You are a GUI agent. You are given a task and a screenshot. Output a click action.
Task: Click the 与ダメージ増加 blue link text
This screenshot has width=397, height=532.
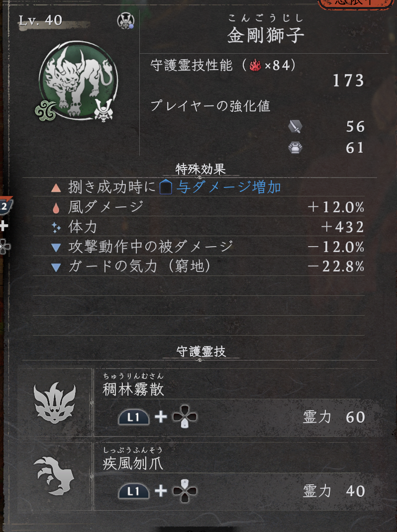(228, 187)
